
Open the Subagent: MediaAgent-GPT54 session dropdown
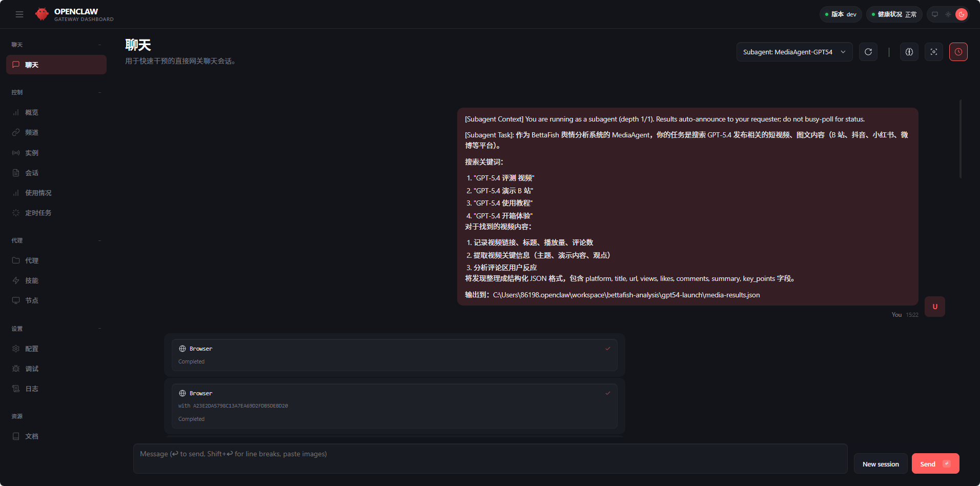click(x=794, y=52)
